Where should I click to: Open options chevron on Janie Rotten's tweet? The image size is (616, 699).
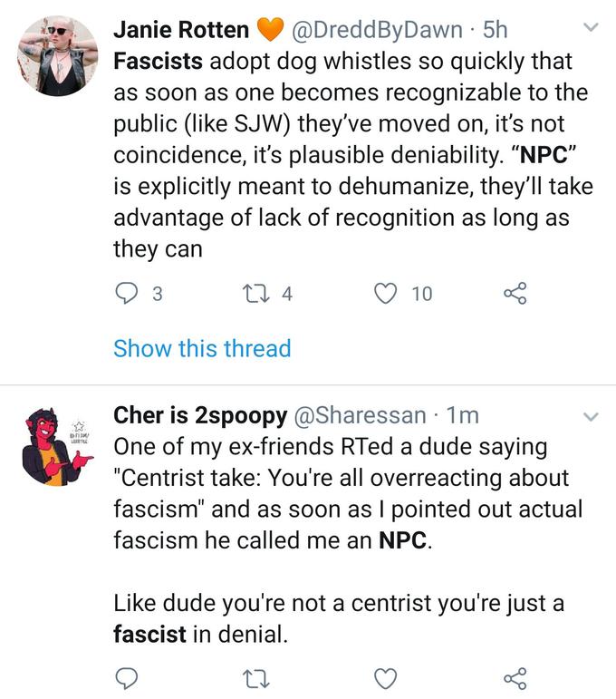(592, 29)
